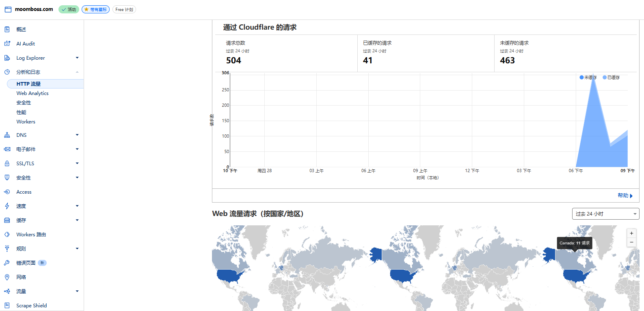Expand 规则 submenu arrow

[x=77, y=248]
